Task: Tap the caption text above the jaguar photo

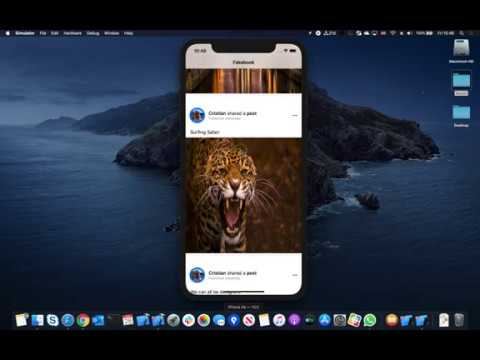Action: [x=205, y=132]
